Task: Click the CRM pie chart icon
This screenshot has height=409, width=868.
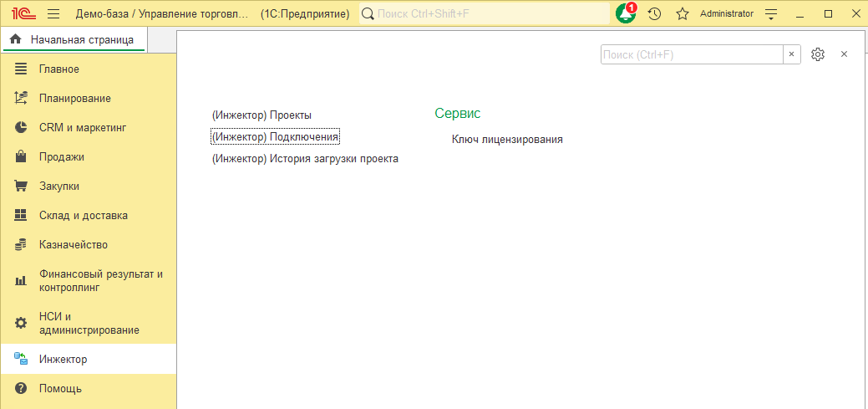Action: coord(21,127)
